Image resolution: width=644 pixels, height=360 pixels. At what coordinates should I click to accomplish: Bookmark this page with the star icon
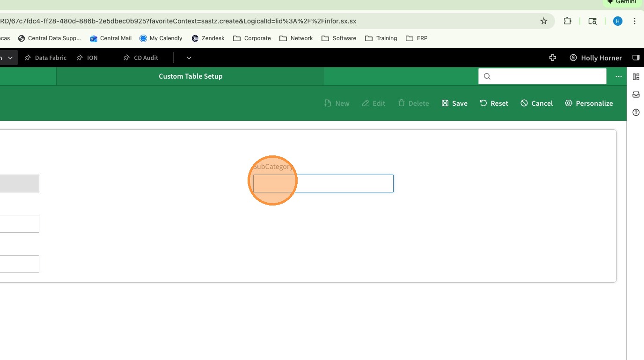[x=543, y=21]
